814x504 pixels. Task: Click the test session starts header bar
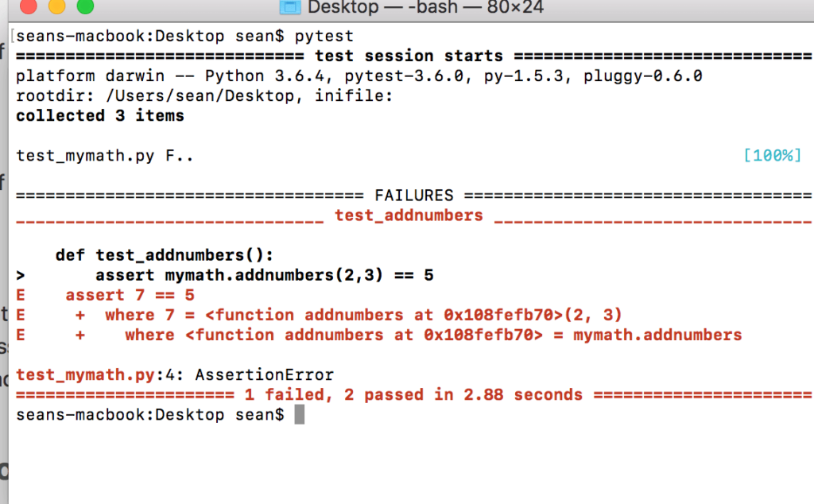point(407,56)
